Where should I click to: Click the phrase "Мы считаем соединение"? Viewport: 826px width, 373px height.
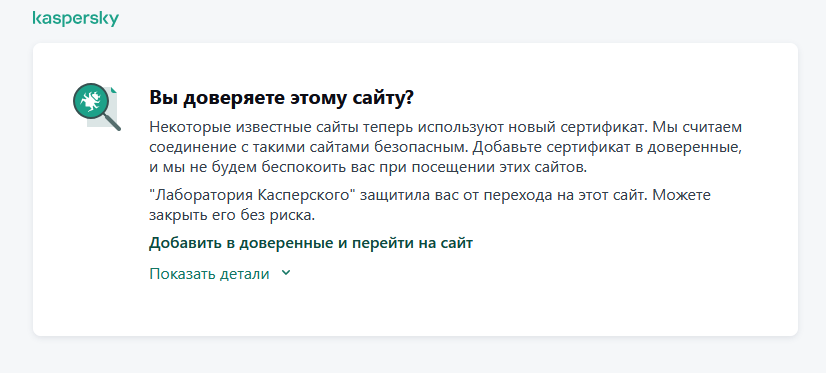[x=445, y=138]
